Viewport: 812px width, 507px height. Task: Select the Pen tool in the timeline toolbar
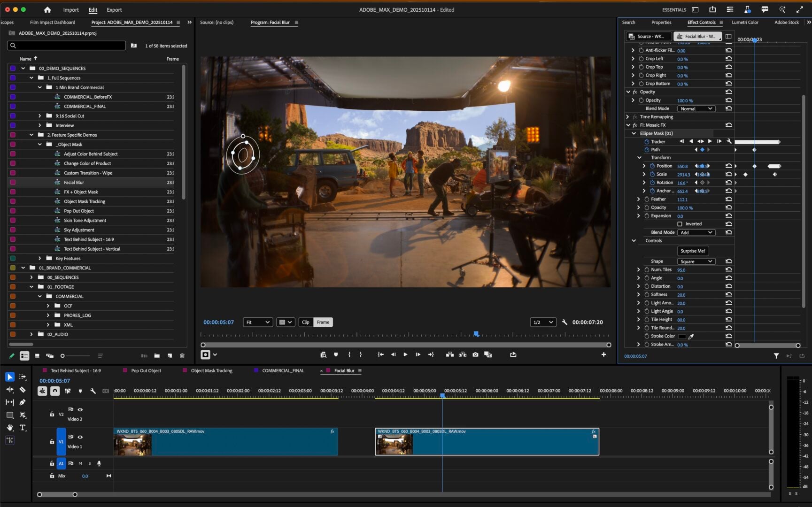point(23,402)
